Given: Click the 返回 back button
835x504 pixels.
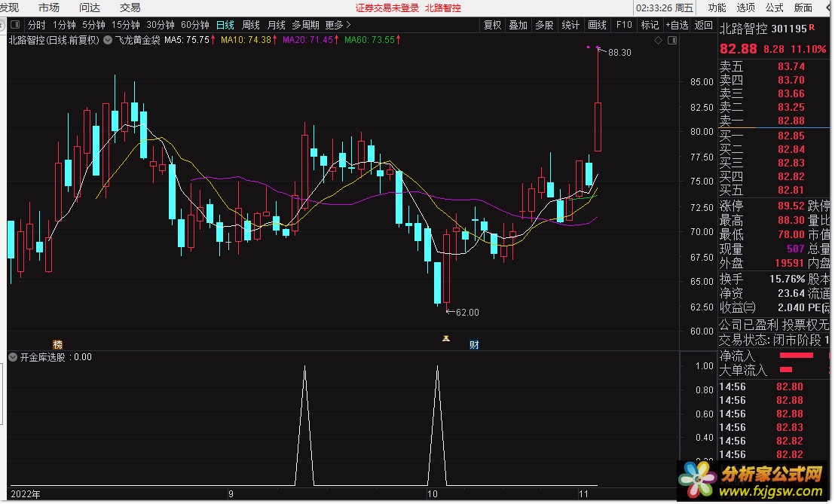Looking at the screenshot, I should click(704, 25).
